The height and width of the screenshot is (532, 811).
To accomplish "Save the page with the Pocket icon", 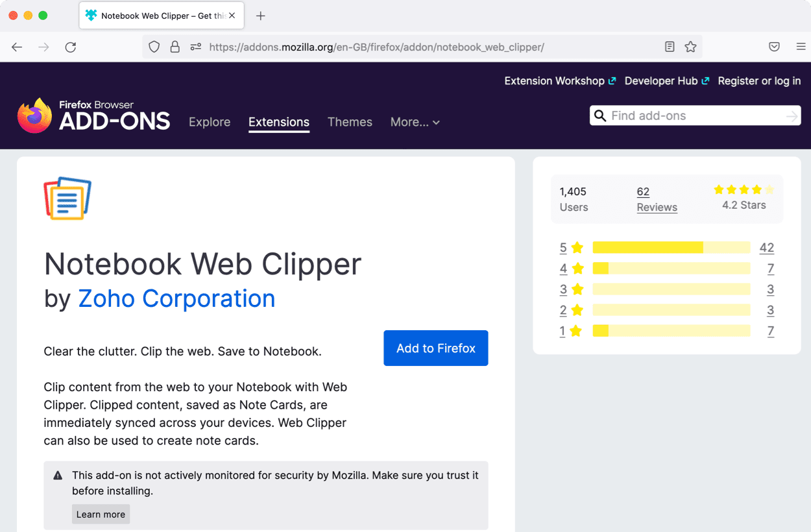I will (x=774, y=47).
